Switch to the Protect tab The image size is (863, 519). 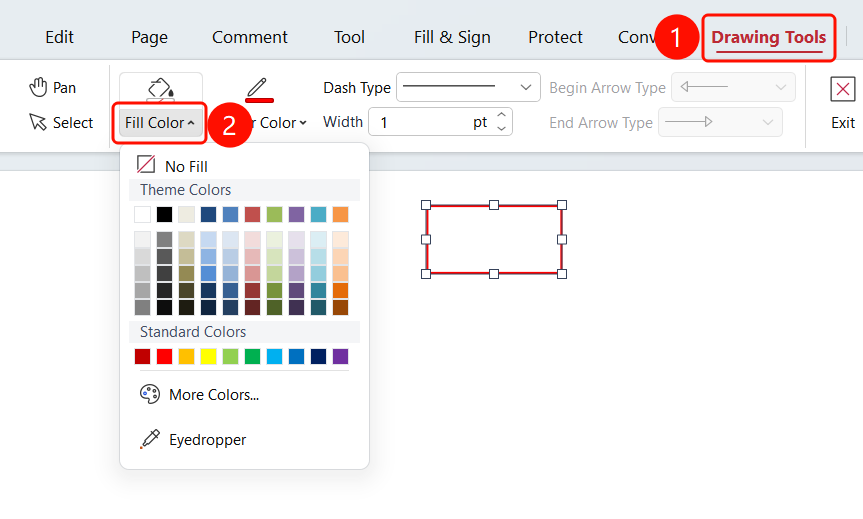(555, 37)
